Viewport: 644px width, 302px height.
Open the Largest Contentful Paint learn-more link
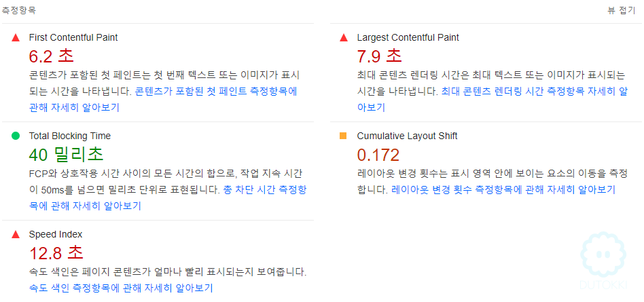point(493,100)
